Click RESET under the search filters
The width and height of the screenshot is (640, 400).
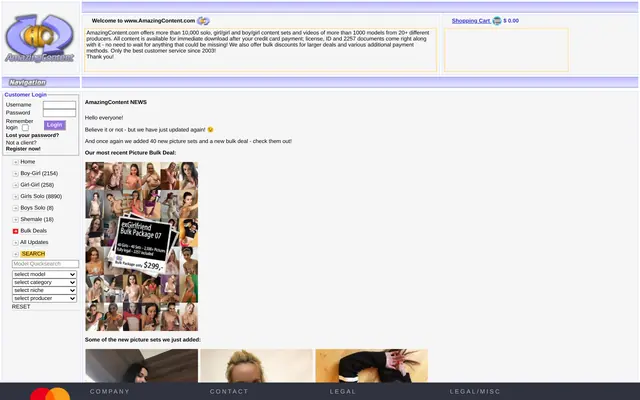point(21,307)
